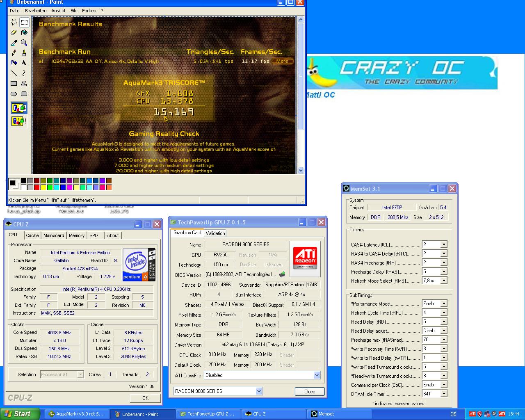Click Paint vertical scrollbar down arrow
The width and height of the screenshot is (525, 420).
[301, 170]
